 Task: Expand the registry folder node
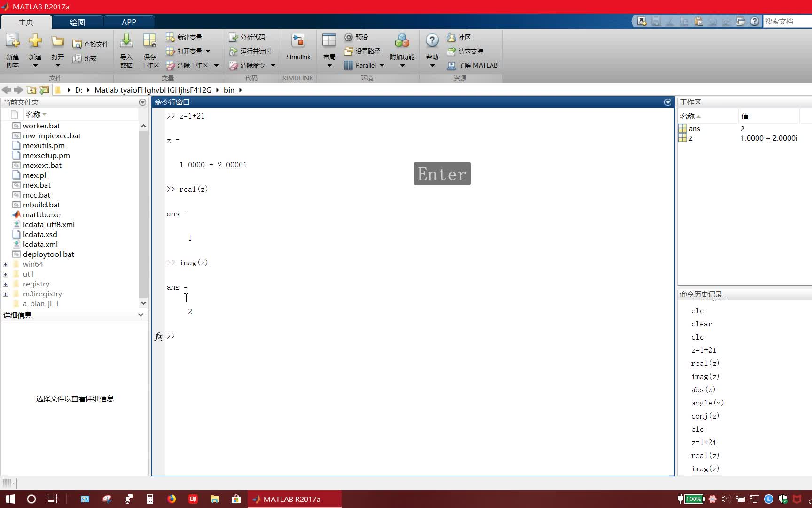pyautogui.click(x=6, y=284)
